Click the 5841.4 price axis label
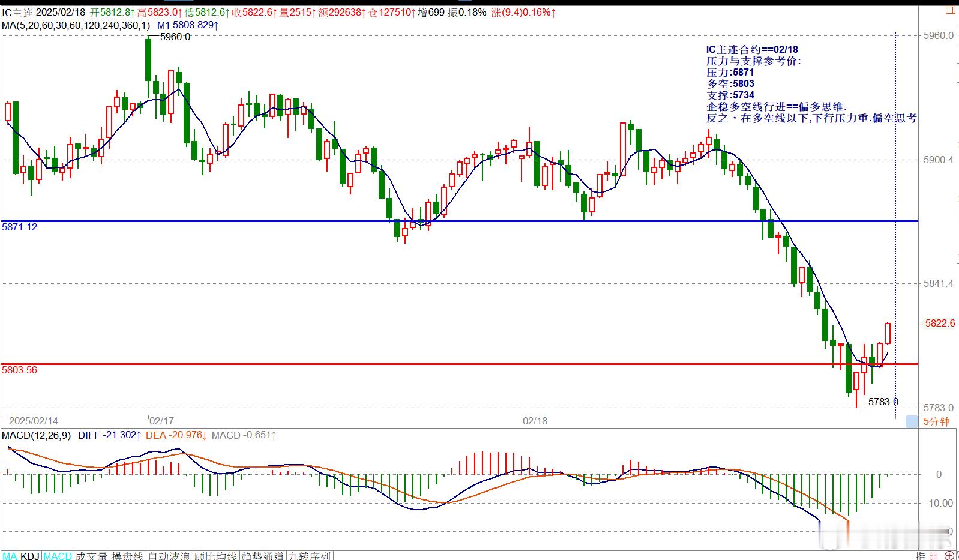Image resolution: width=959 pixels, height=560 pixels. pyautogui.click(x=939, y=283)
